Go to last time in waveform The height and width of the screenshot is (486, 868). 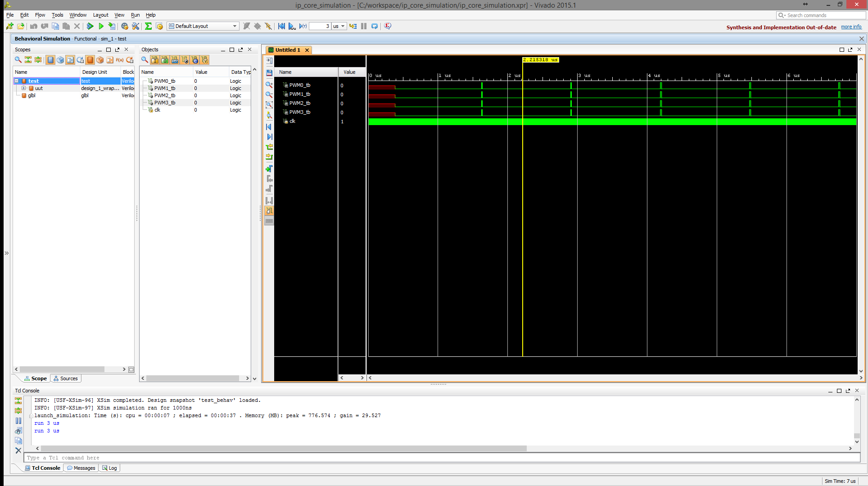click(269, 137)
